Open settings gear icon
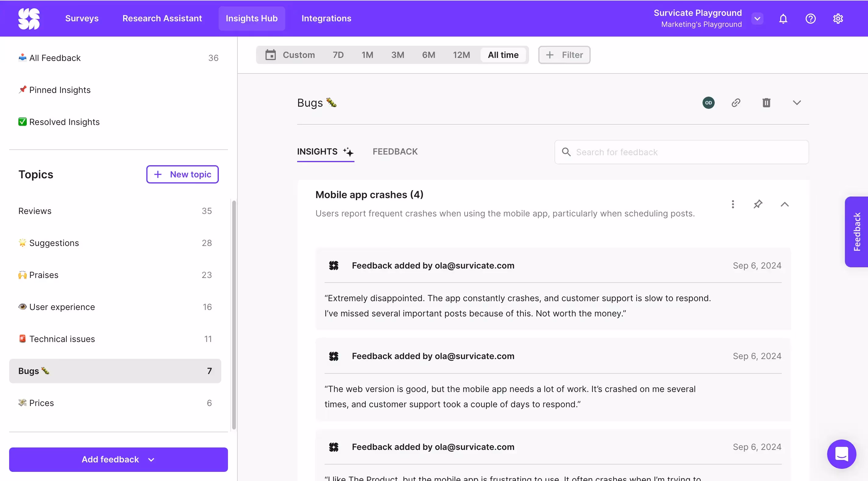The width and height of the screenshot is (868, 481). (x=838, y=19)
